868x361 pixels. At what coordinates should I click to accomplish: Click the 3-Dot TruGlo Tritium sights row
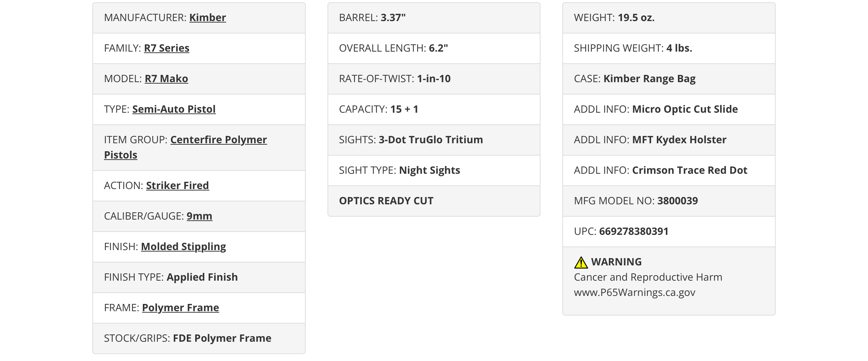click(434, 140)
